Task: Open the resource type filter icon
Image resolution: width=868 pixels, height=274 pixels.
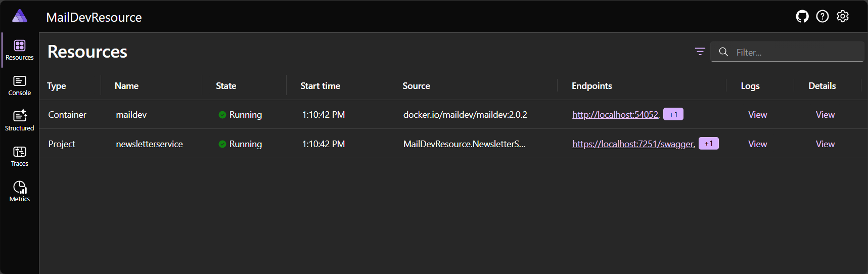Action: (x=700, y=52)
